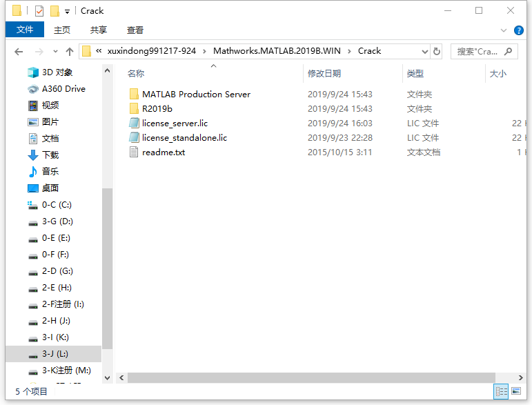This screenshot has width=532, height=405.
Task: Expand the ribbon with the chevron
Action: [504, 30]
